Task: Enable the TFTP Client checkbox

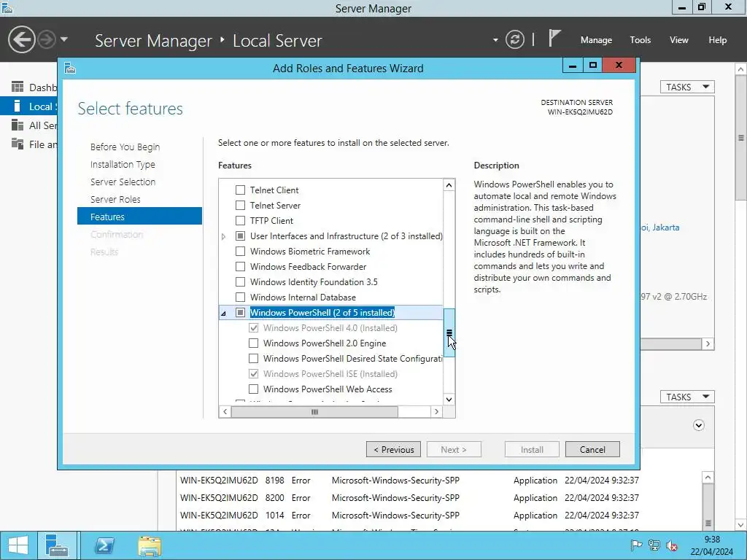Action: [241, 220]
